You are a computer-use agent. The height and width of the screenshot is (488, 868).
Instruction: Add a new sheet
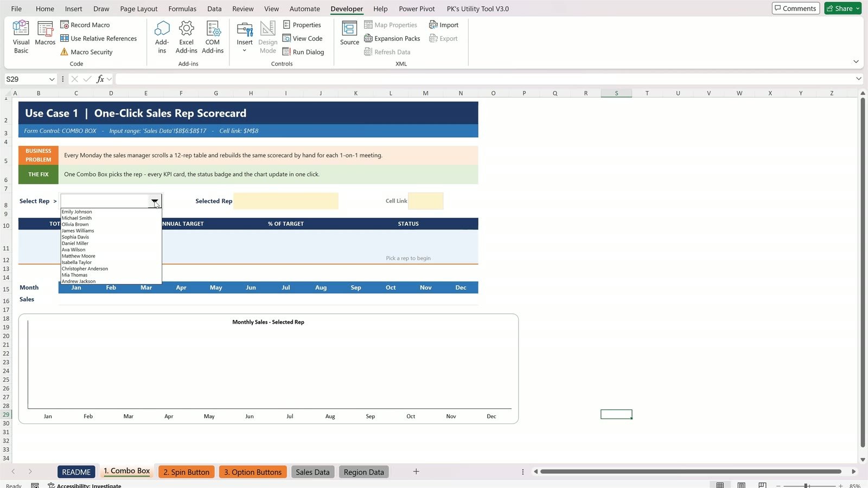click(416, 472)
